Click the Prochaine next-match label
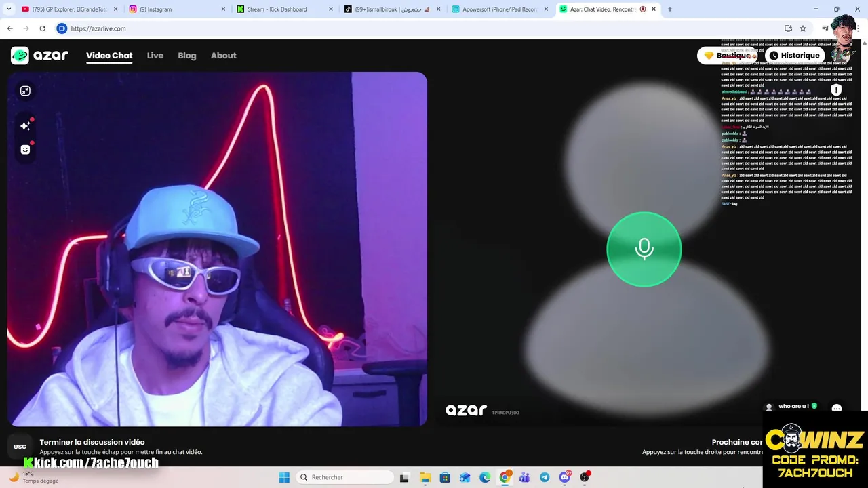Viewport: 868px width, 488px height. click(x=737, y=442)
